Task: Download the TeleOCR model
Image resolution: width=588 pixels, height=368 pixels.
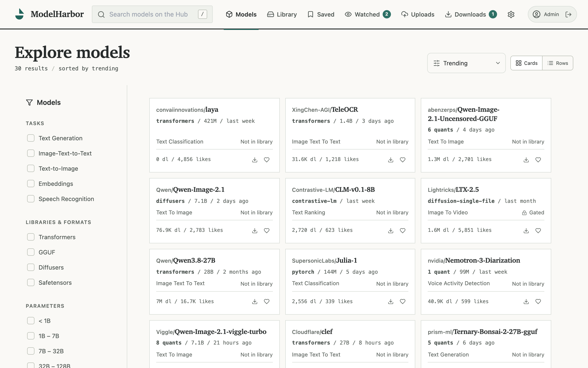Action: coord(390,160)
